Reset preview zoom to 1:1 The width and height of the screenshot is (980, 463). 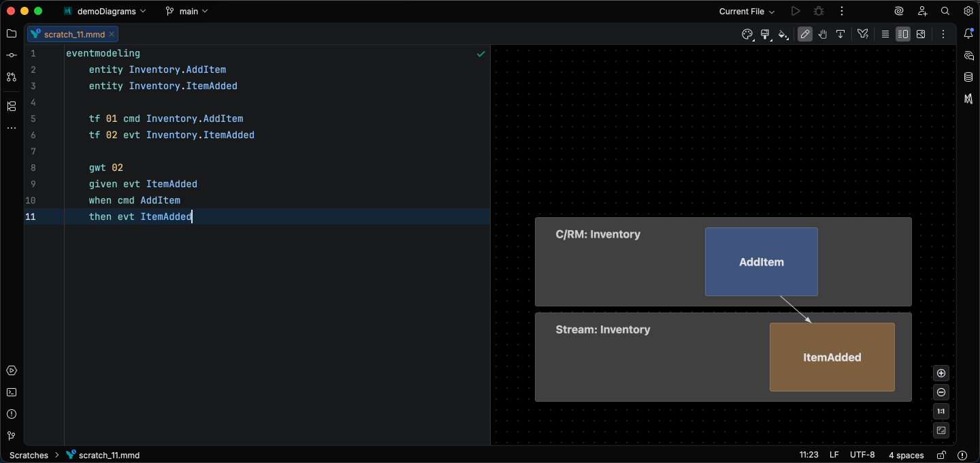coord(941,411)
